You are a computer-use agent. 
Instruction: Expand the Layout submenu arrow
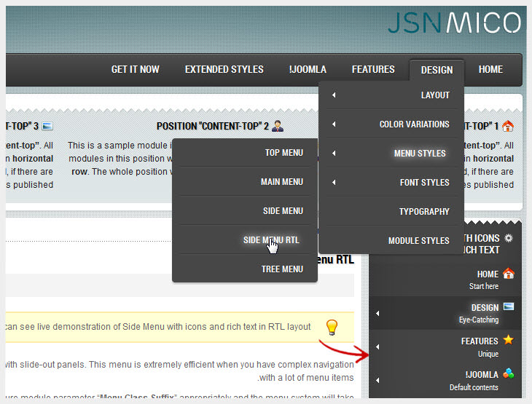pyautogui.click(x=334, y=95)
